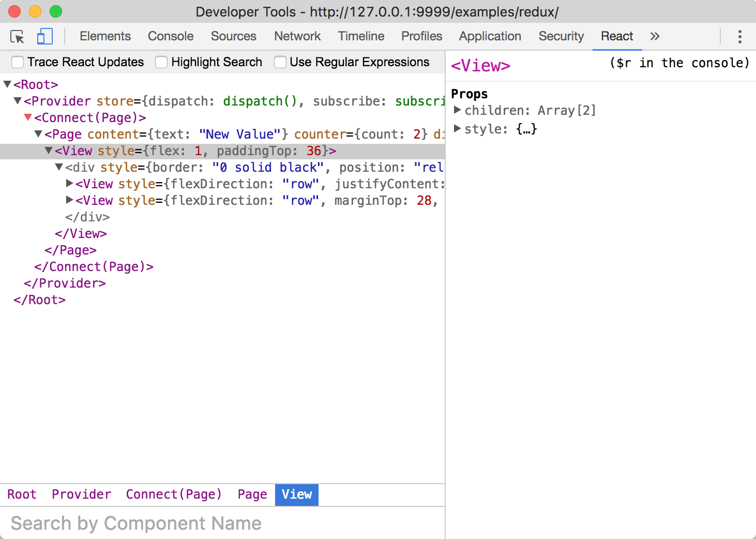Click the more panels chevron icon
The height and width of the screenshot is (539, 756).
pyautogui.click(x=655, y=36)
